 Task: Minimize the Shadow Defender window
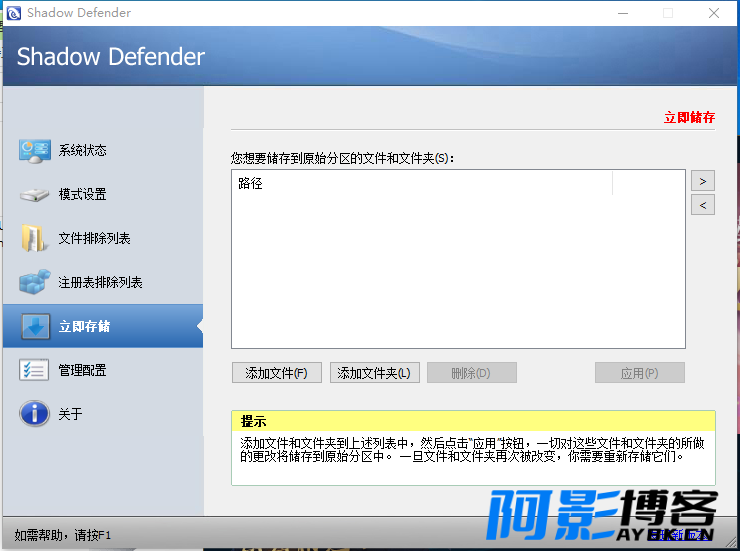click(x=623, y=13)
